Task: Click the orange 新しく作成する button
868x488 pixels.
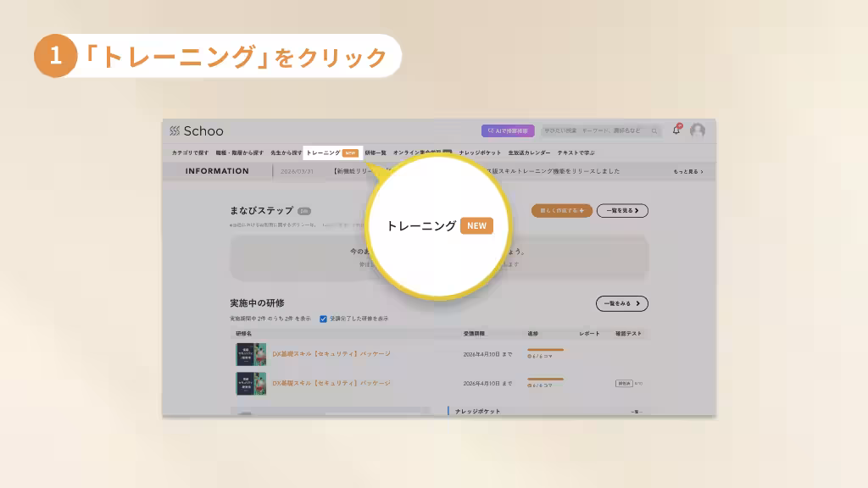Action: (x=562, y=211)
